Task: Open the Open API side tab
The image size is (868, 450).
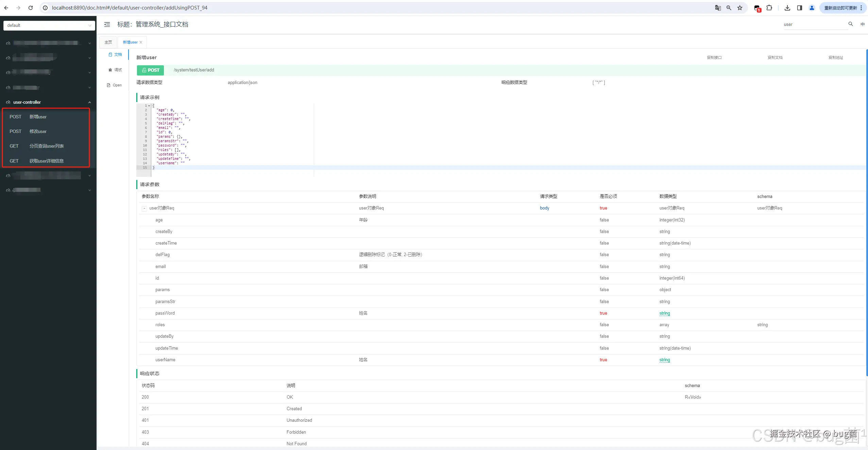Action: point(114,85)
